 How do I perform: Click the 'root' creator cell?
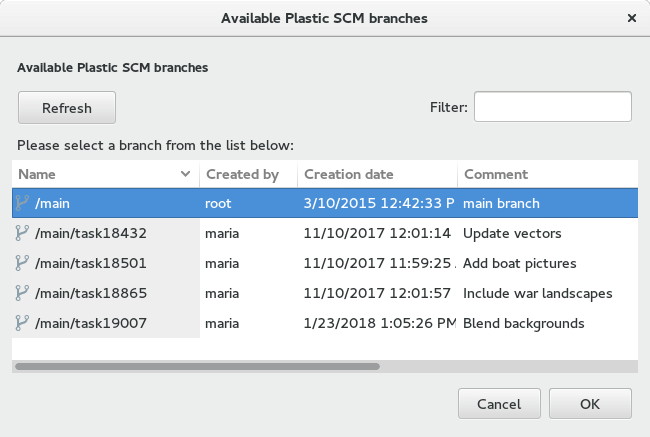coord(218,204)
